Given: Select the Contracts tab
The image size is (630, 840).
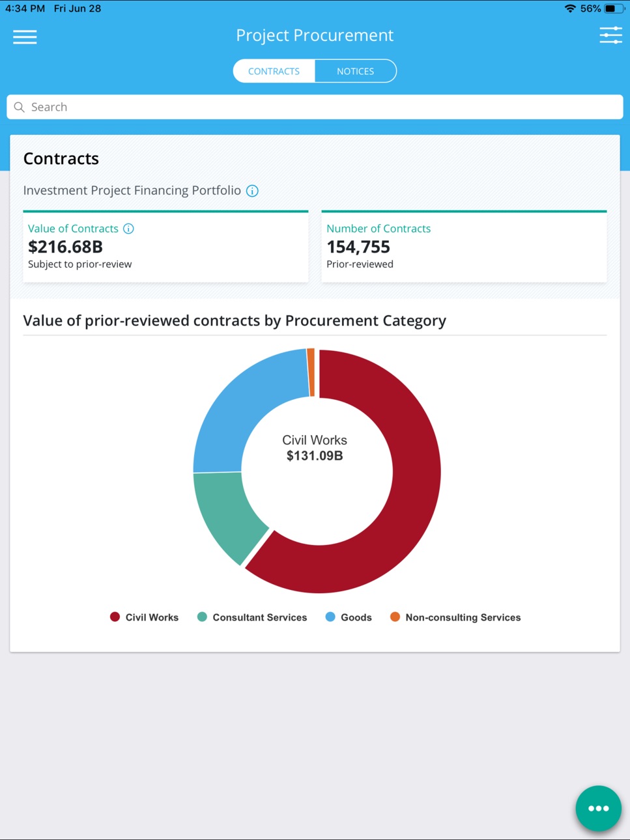Looking at the screenshot, I should (274, 71).
